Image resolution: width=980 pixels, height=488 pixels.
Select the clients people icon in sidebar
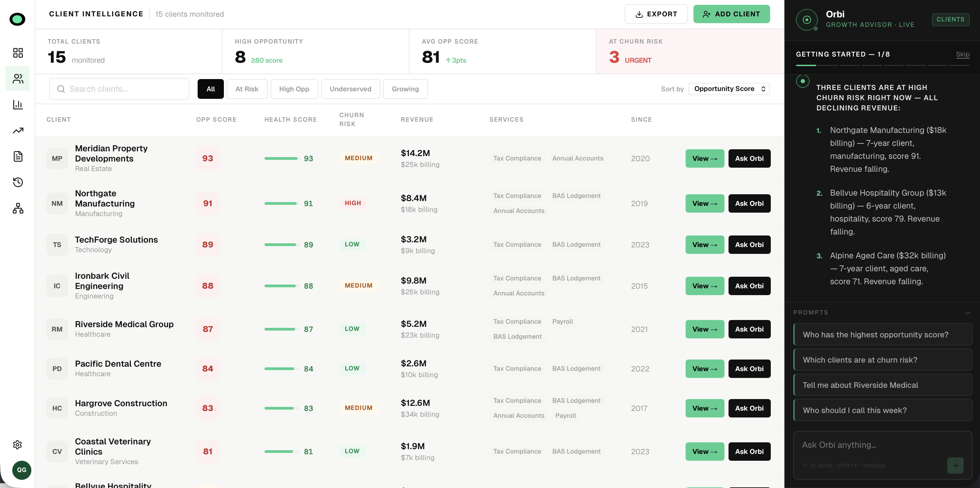(x=18, y=78)
